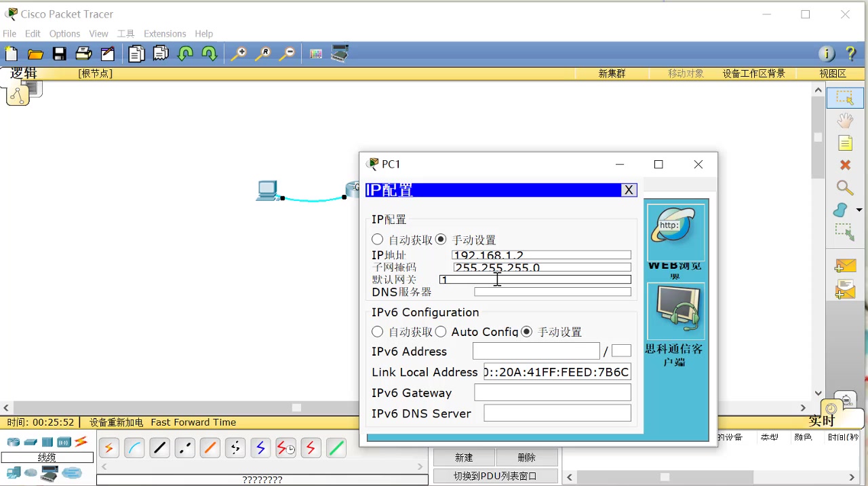The height and width of the screenshot is (486, 868).
Task: Select the Wireless devices category
Action: pyautogui.click(x=64, y=442)
